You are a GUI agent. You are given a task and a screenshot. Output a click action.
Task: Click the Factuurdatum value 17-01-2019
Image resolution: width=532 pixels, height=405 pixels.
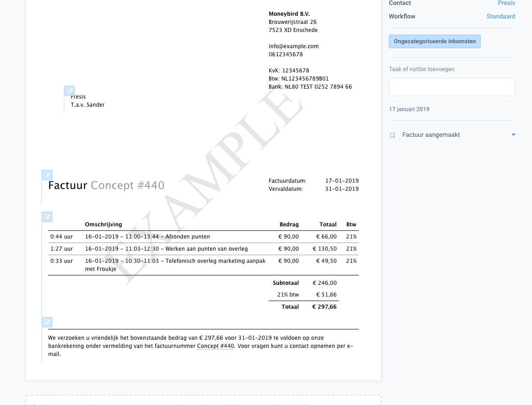coord(342,181)
